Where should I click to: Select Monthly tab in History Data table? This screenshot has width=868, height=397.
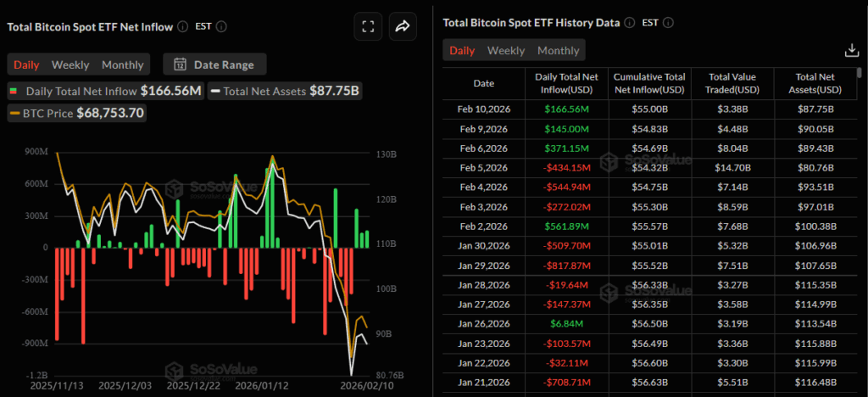558,51
